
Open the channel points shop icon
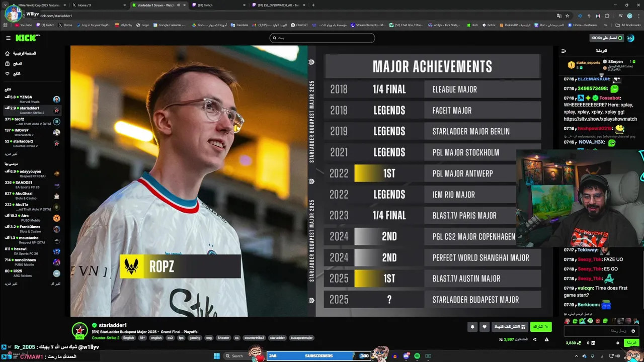pyautogui.click(x=593, y=343)
